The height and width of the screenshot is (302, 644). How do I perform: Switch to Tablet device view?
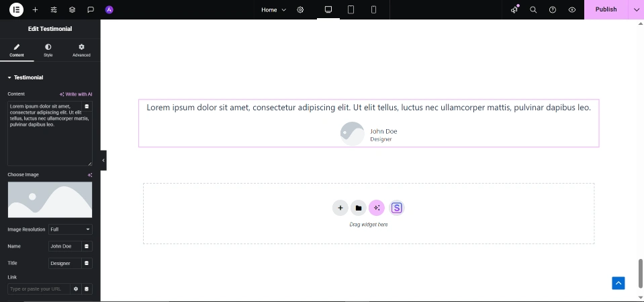[x=351, y=9]
